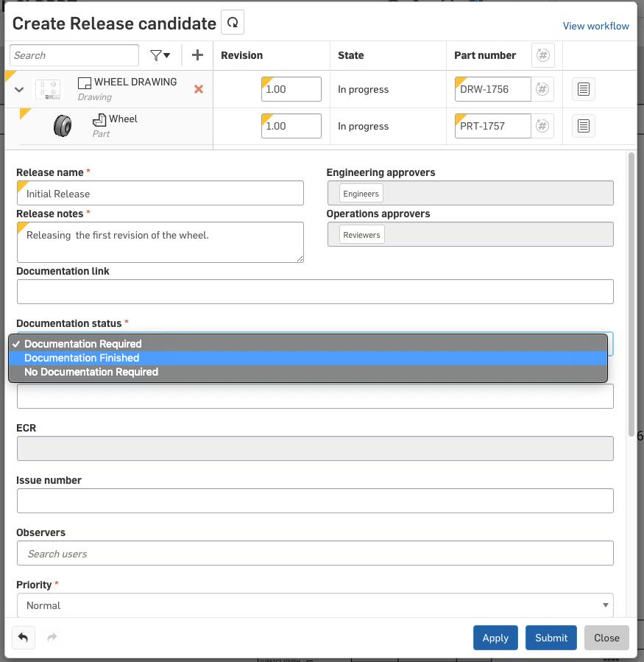Click the undo arrow button

click(x=24, y=637)
